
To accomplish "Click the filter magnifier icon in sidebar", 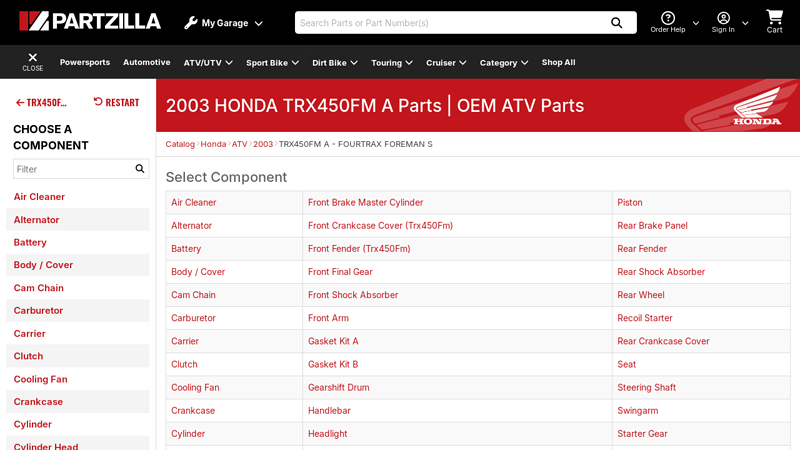I will [x=139, y=169].
